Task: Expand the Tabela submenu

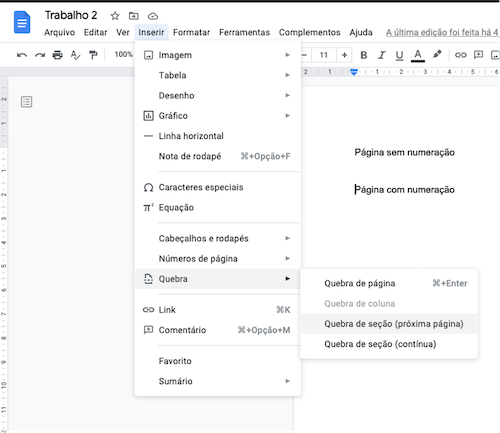Action: point(218,75)
